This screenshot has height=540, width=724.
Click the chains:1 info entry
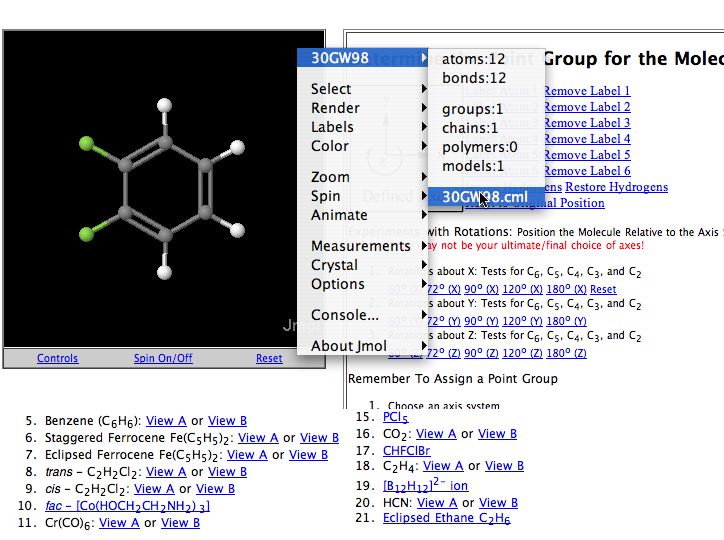coord(487,128)
